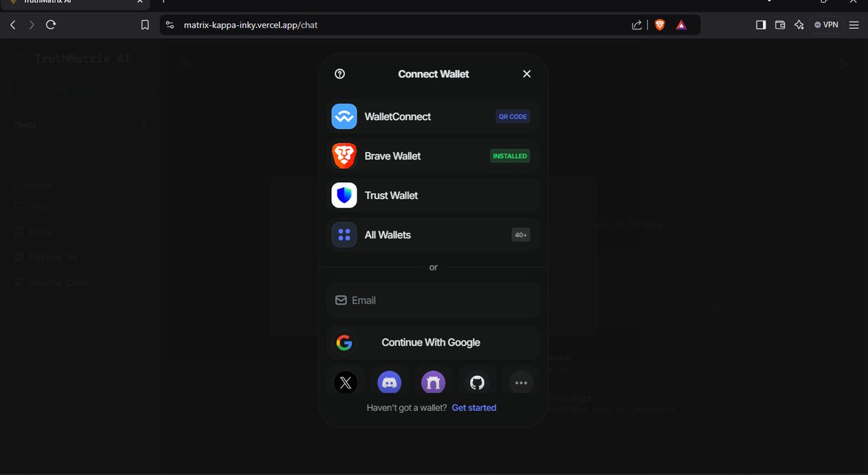Open Brave Wallet toolbar icon

(780, 25)
